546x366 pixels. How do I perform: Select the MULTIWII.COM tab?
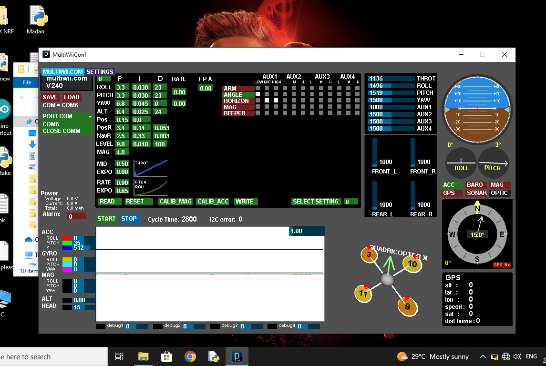pyautogui.click(x=63, y=72)
